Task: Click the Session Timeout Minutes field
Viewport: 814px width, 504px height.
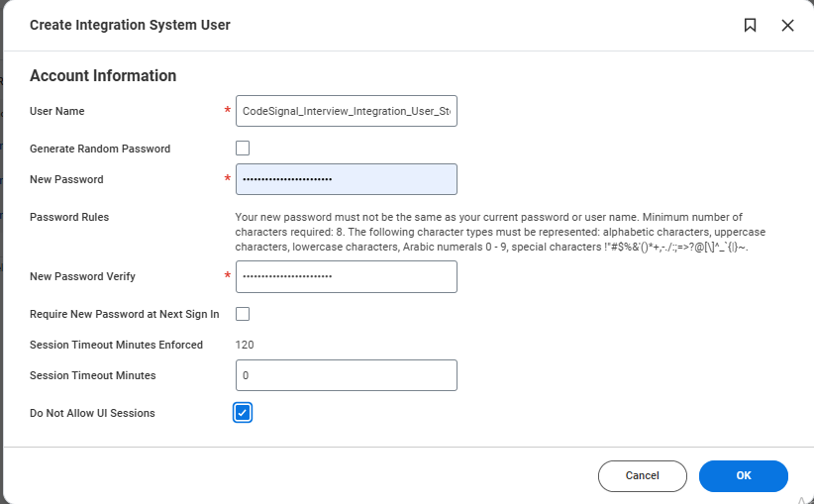Action: pyautogui.click(x=347, y=375)
